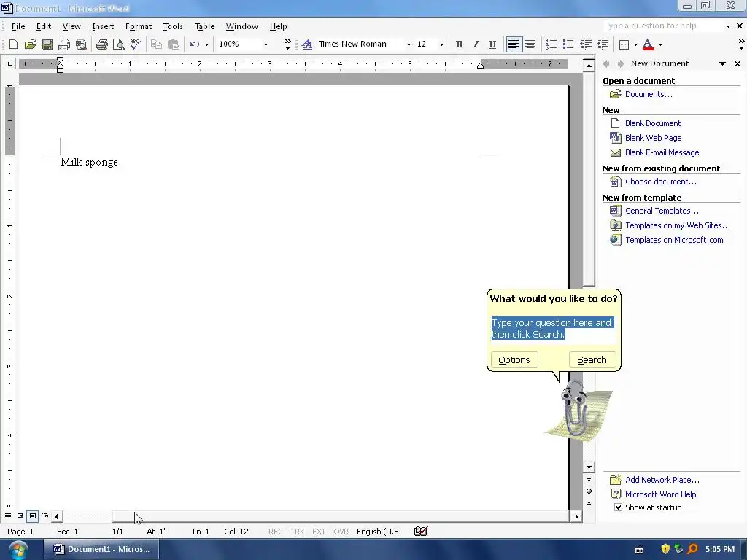Image resolution: width=747 pixels, height=560 pixels.
Task: Open Microsoft Word Help link
Action: coord(660,494)
